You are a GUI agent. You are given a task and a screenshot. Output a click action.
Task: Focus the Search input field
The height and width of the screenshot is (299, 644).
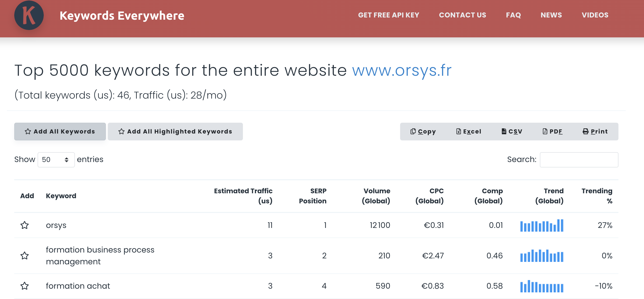click(579, 160)
